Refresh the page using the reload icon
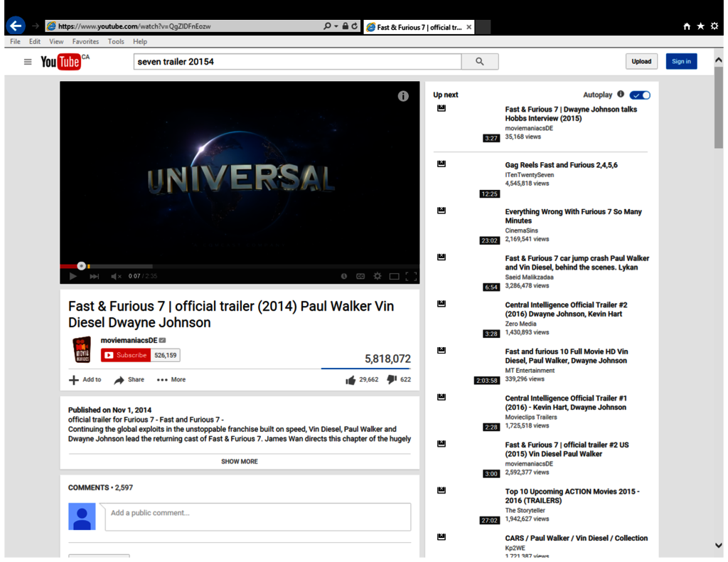Screen dimensions: 728x562 (355, 26)
